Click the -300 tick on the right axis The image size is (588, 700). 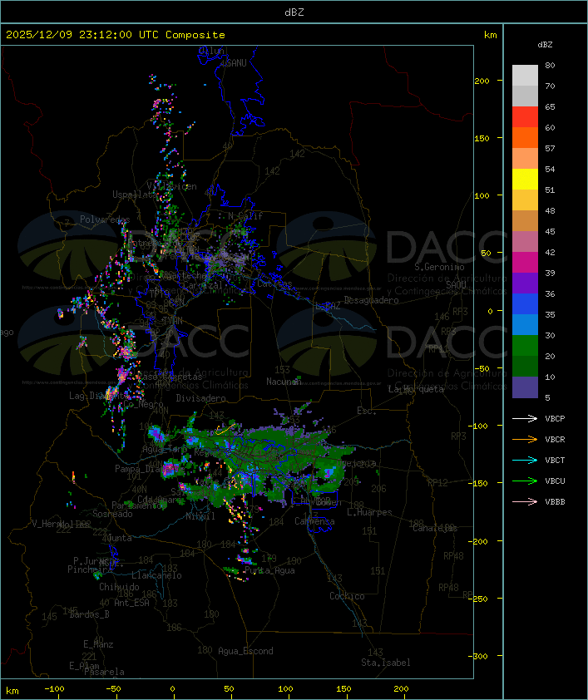[x=480, y=656]
